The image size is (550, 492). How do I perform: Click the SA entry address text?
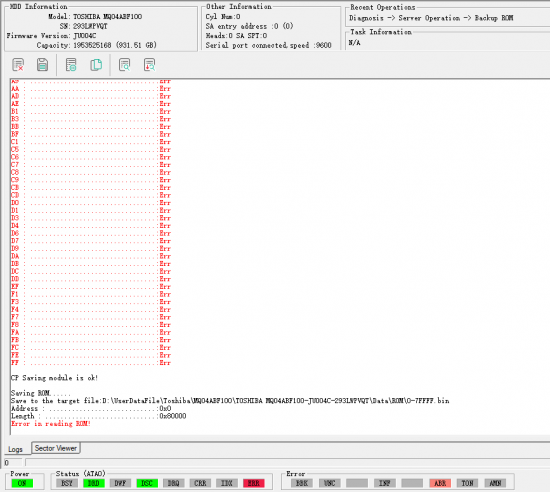[x=249, y=26]
